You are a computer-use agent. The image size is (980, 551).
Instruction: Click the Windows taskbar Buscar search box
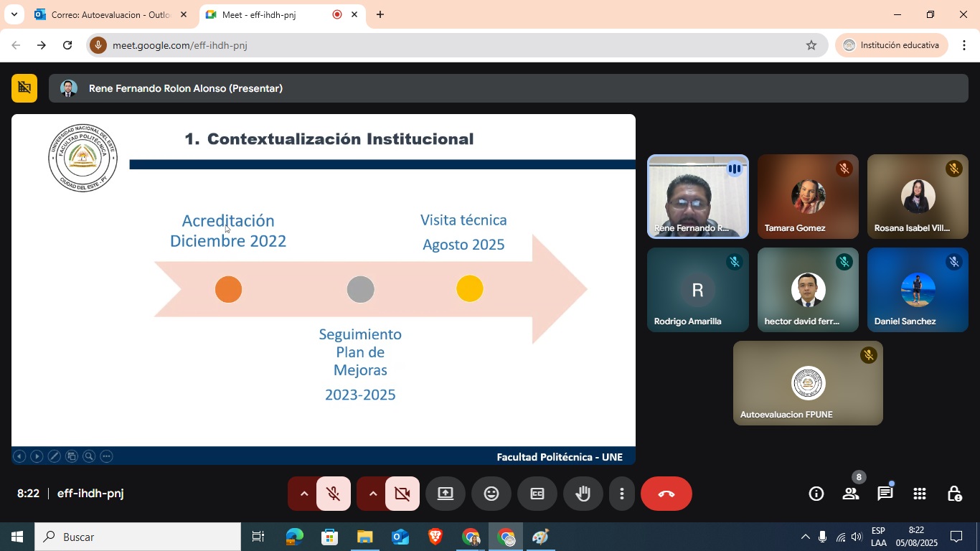[138, 537]
